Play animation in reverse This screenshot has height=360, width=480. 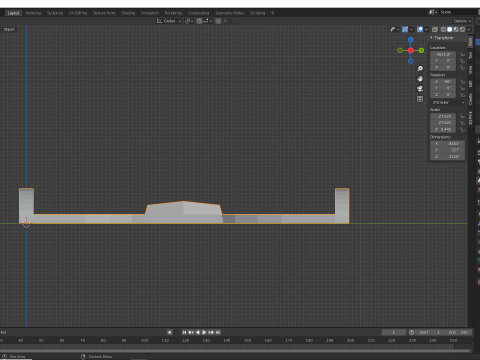point(198,332)
